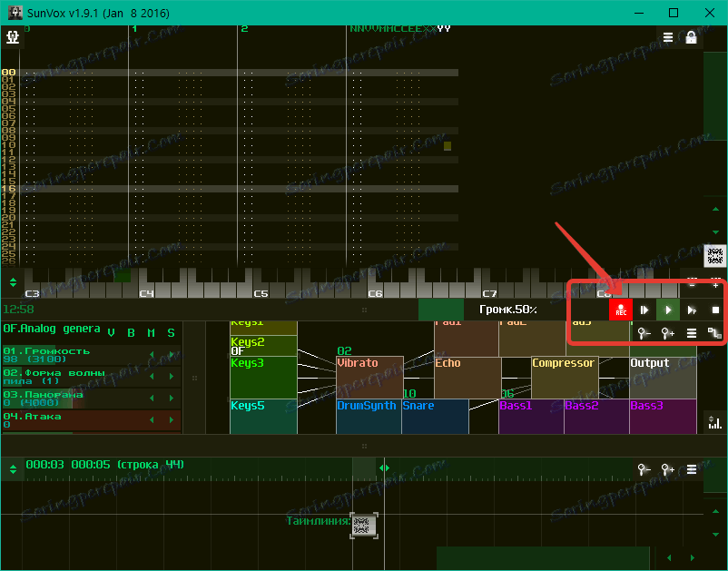Select the Vibrato module
Screen dimensions: 728x571
(369, 378)
